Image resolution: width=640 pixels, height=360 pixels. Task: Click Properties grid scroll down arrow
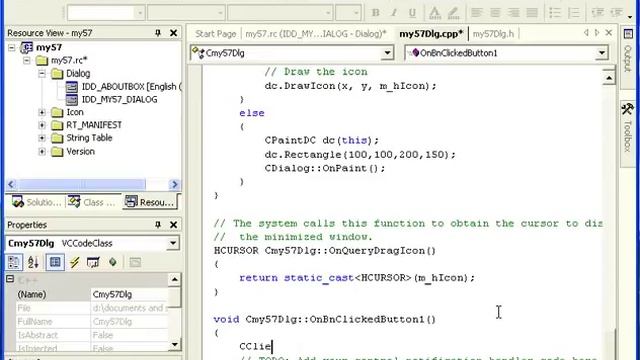tap(174, 344)
